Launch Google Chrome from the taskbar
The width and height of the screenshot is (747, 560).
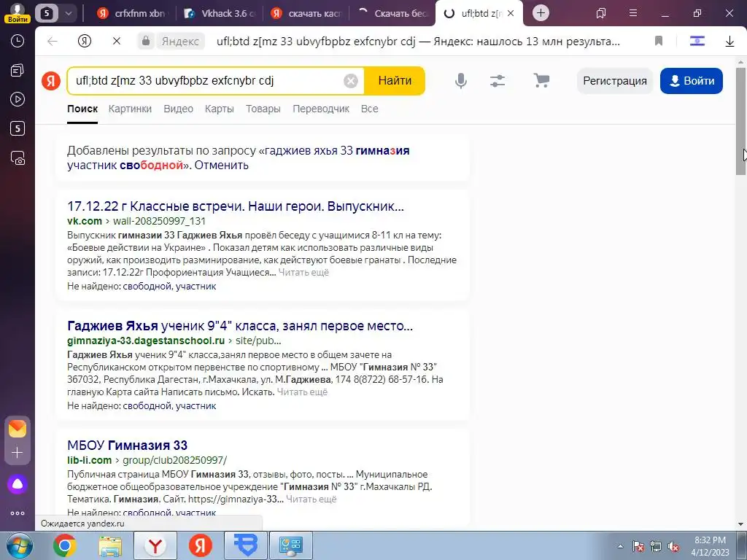click(65, 545)
